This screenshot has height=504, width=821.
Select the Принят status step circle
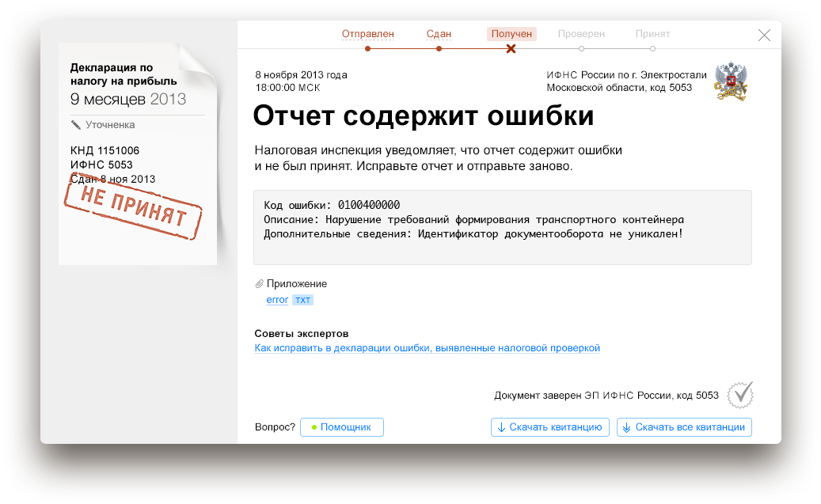[x=654, y=48]
